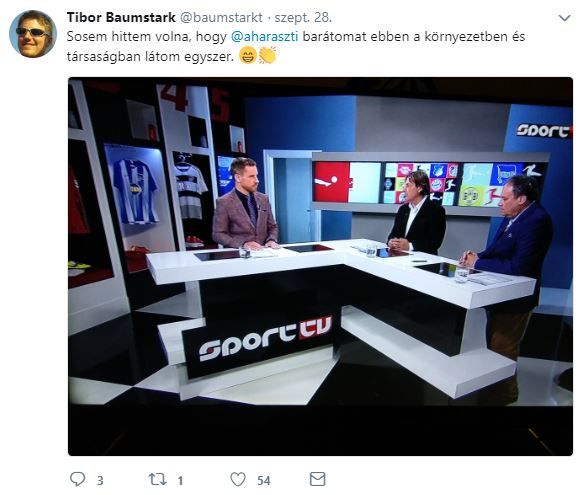Click the reply count number 3
The height and width of the screenshot is (495, 583).
click(x=100, y=480)
